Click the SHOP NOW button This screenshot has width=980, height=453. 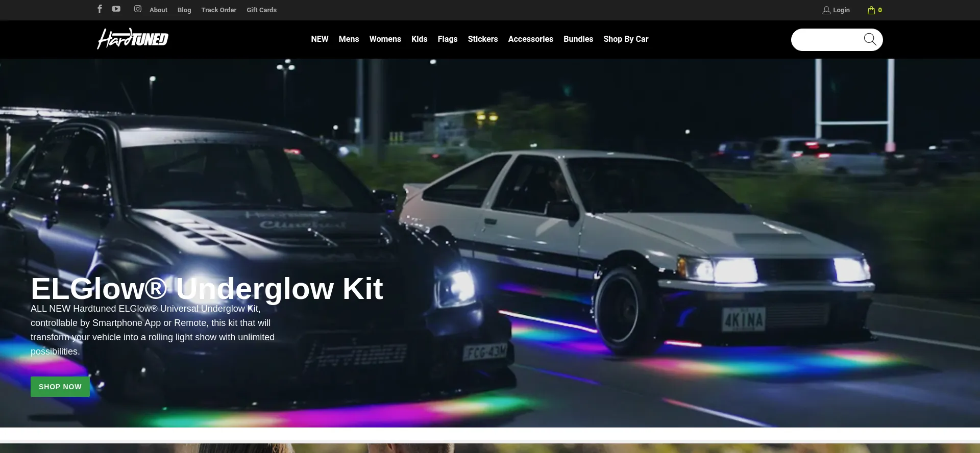click(x=60, y=387)
